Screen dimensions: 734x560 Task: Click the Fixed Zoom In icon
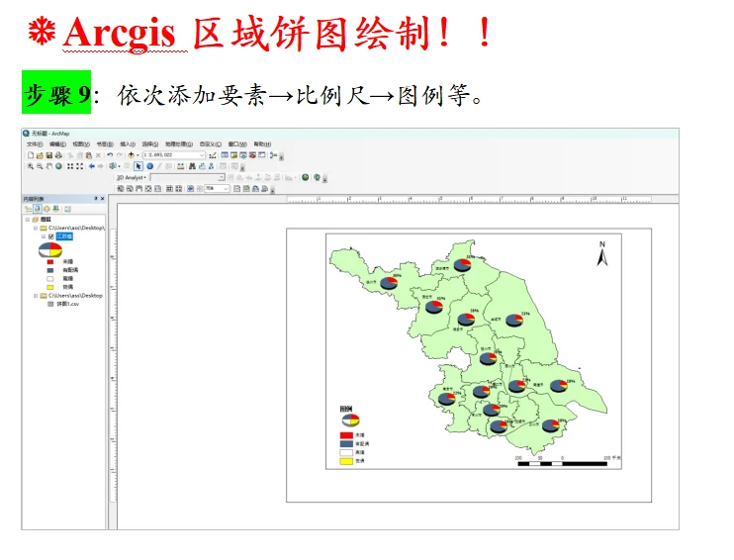click(x=70, y=166)
